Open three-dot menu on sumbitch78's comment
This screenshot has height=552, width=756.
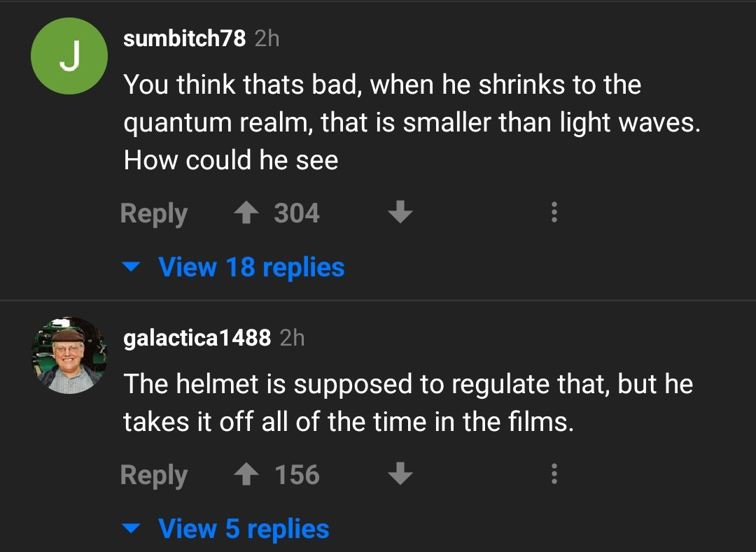pos(554,213)
